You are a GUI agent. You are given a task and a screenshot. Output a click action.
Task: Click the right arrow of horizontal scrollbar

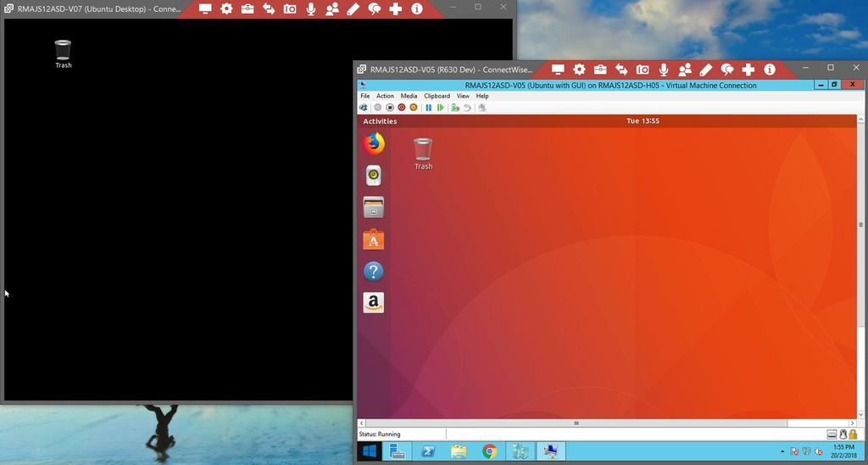(852, 423)
